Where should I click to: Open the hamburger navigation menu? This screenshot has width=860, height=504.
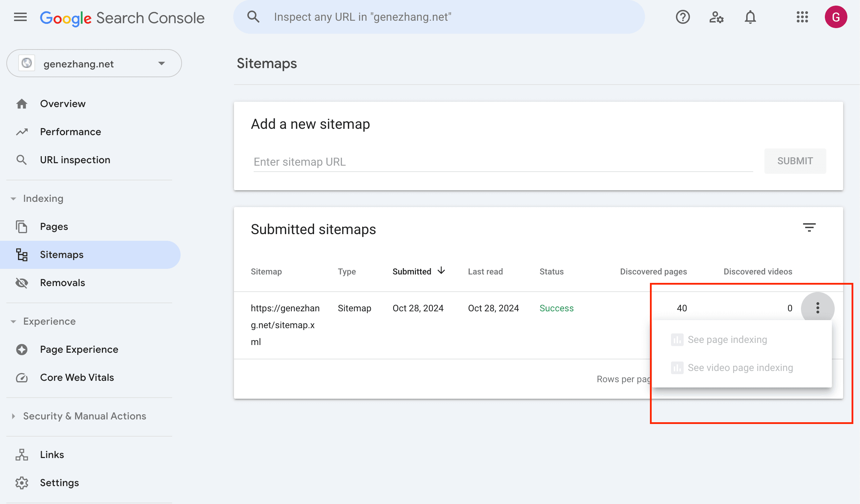[20, 17]
